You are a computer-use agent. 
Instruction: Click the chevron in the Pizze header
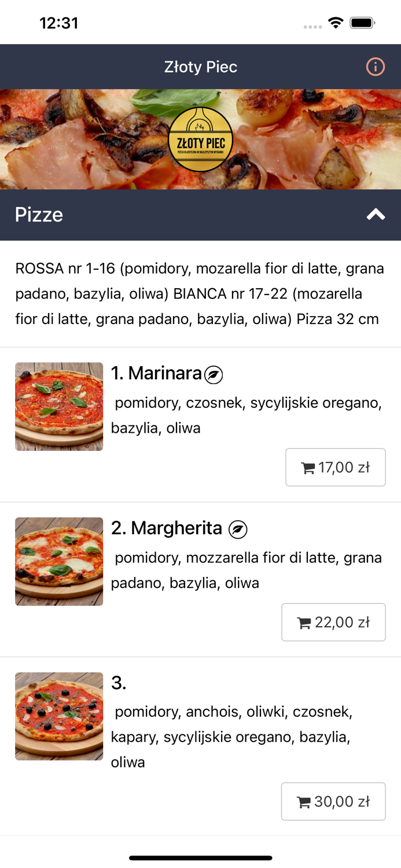pos(377,214)
